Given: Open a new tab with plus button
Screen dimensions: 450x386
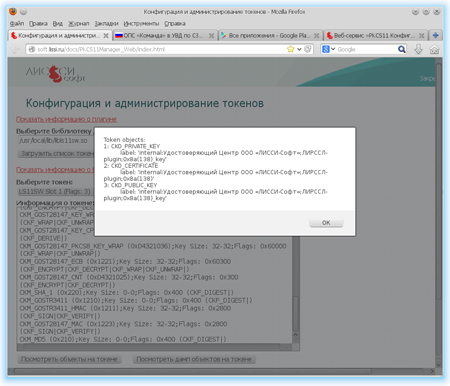Looking at the screenshot, I should point(435,35).
